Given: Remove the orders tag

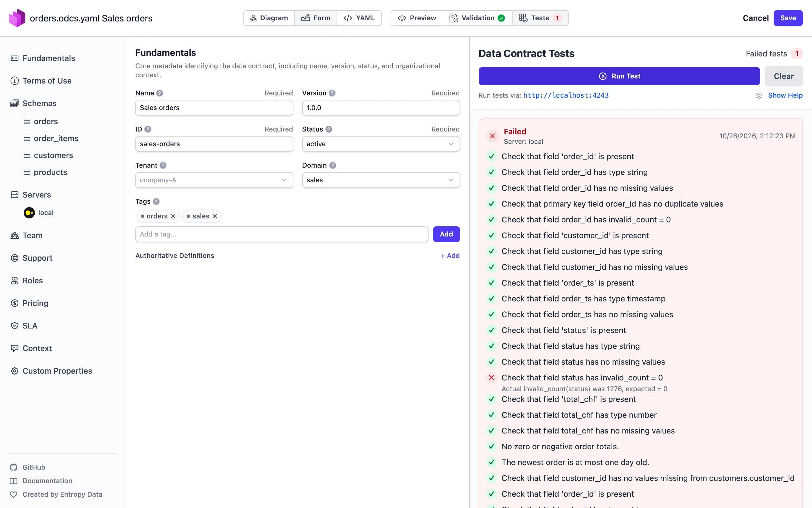Looking at the screenshot, I should (x=173, y=216).
